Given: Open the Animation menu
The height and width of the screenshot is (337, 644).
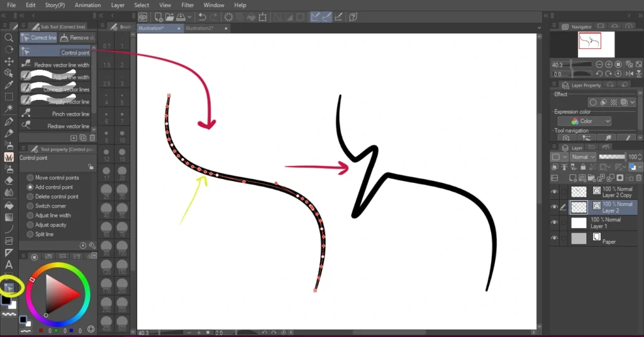Looking at the screenshot, I should click(87, 5).
